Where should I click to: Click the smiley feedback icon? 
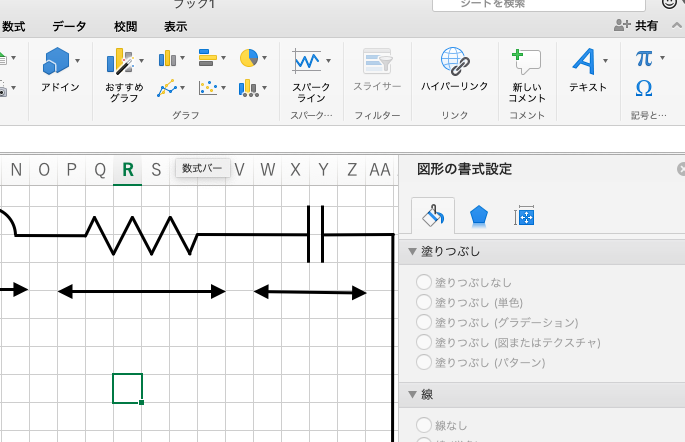coord(669,3)
